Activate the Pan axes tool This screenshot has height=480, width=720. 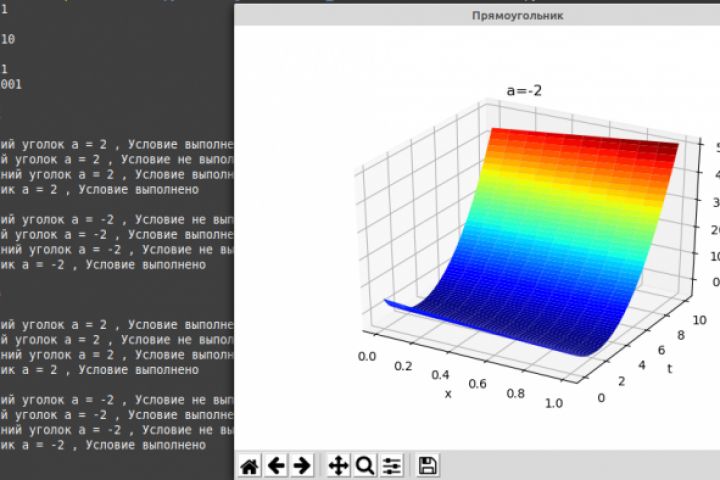pyautogui.click(x=338, y=466)
